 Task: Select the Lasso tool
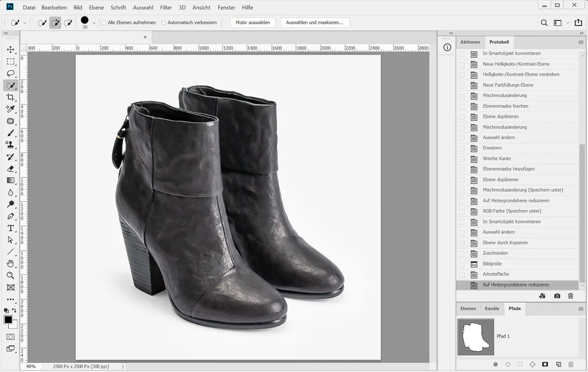11,74
